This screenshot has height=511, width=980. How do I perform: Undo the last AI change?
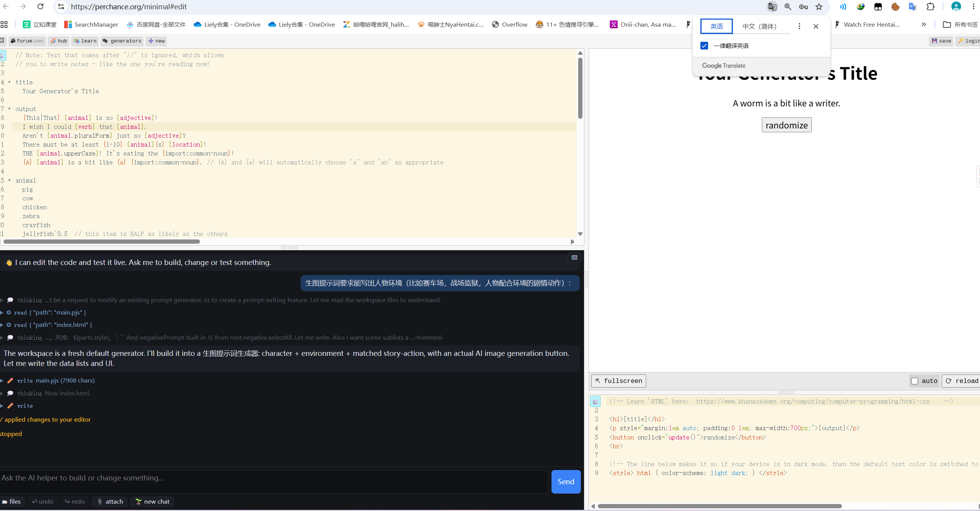(43, 502)
